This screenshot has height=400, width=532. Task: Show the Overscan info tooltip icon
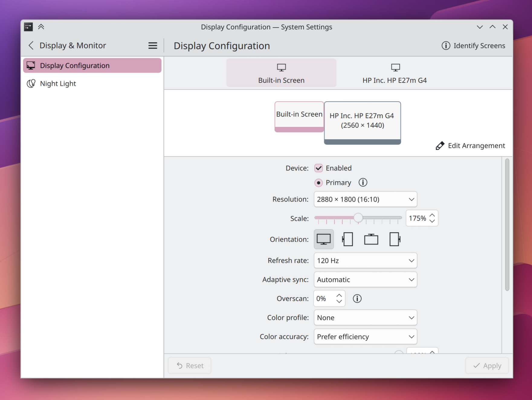357,299
